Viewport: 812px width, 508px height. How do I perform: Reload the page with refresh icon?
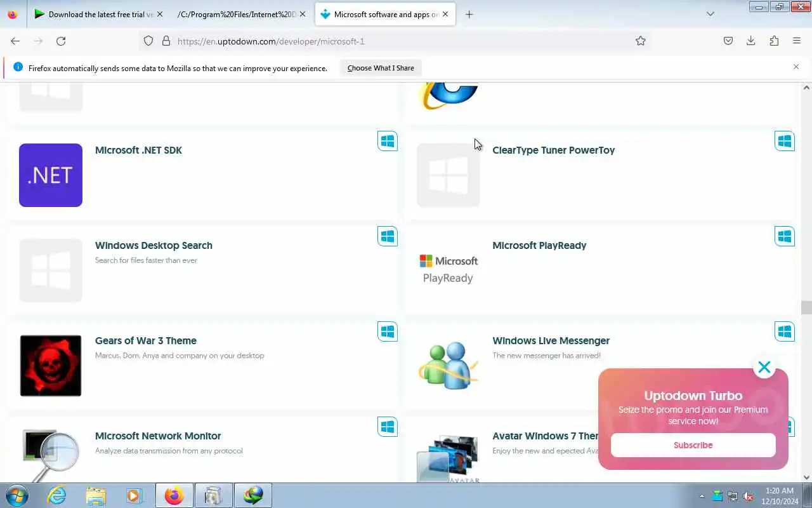(61, 41)
